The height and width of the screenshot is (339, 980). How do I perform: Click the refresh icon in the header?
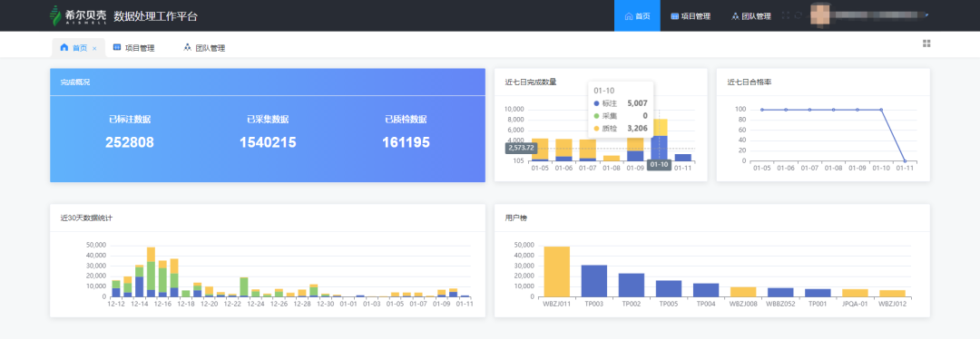click(799, 15)
